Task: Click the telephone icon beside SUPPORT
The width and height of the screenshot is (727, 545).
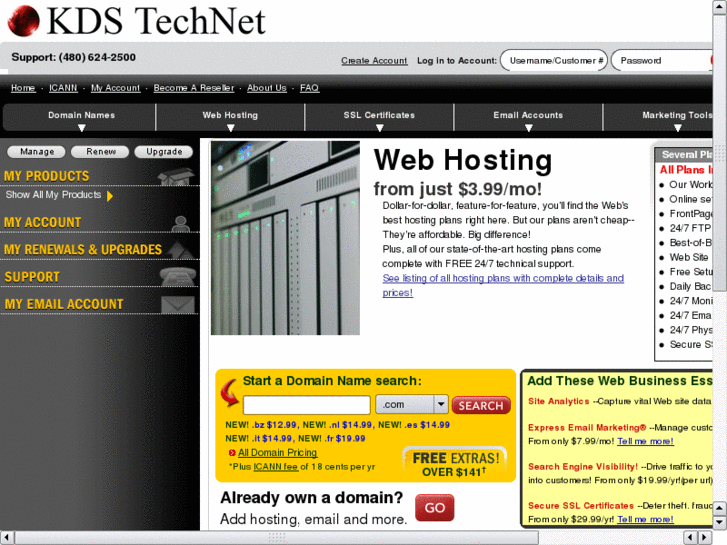Action: tap(178, 276)
